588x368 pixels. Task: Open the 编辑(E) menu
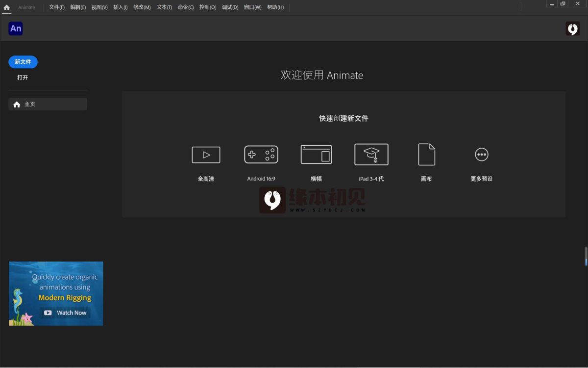[78, 7]
